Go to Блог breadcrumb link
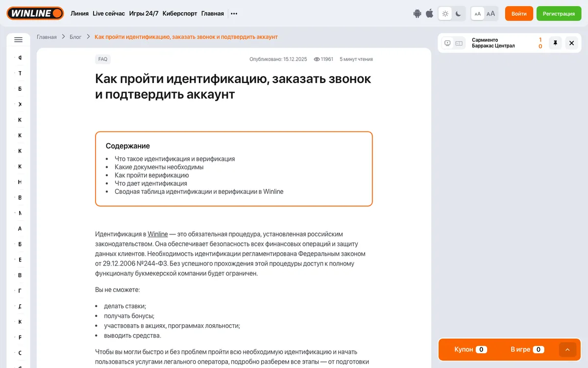Viewport: 588px width, 368px height. coord(75,37)
